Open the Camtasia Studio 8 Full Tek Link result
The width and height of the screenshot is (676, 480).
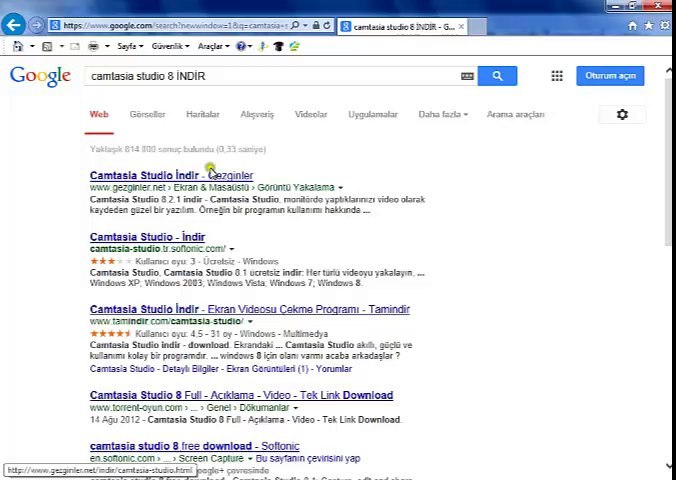click(x=241, y=395)
